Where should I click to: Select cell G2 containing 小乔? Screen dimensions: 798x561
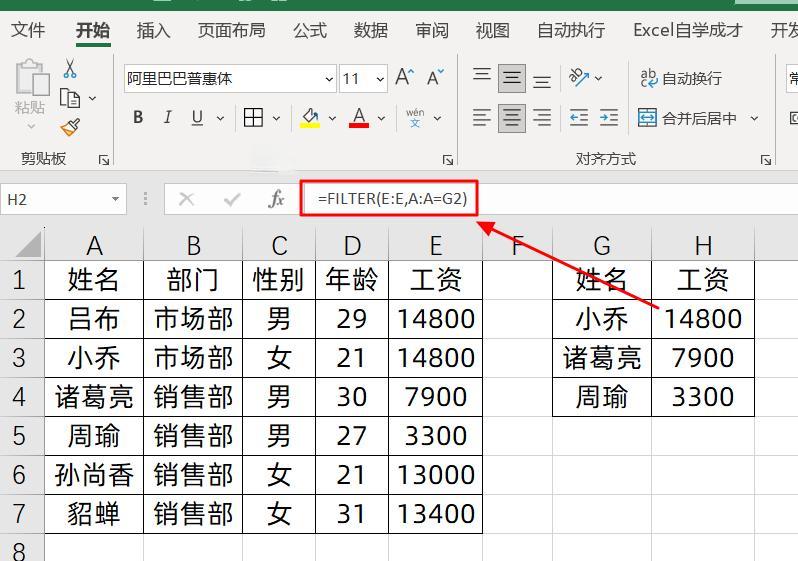coord(601,319)
